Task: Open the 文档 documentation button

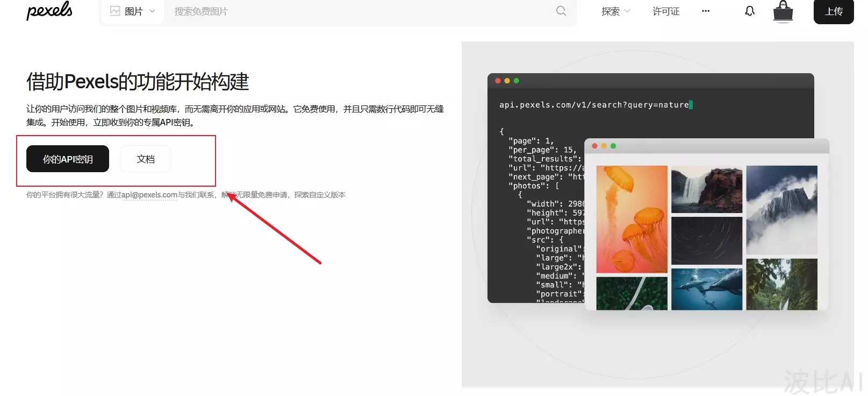Action: point(146,159)
